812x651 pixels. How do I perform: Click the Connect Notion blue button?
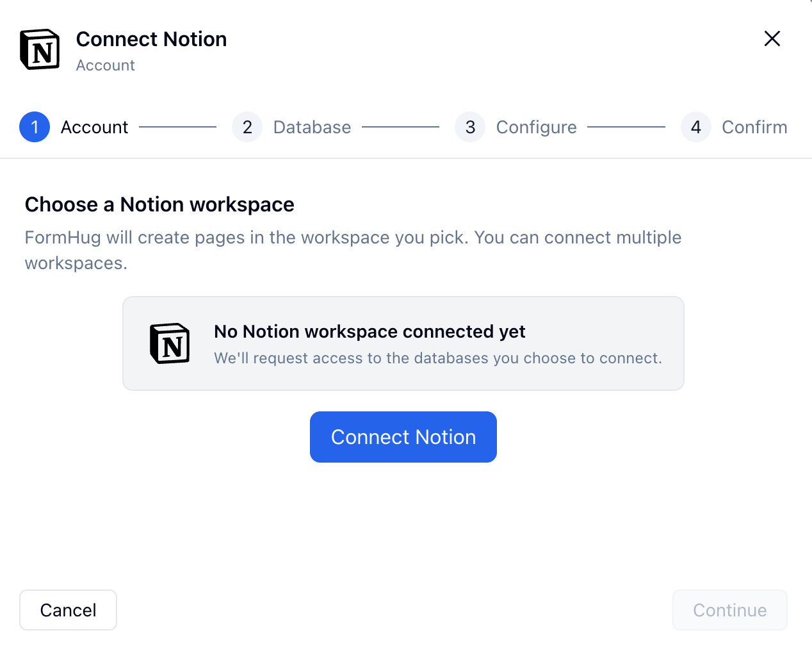pyautogui.click(x=403, y=437)
